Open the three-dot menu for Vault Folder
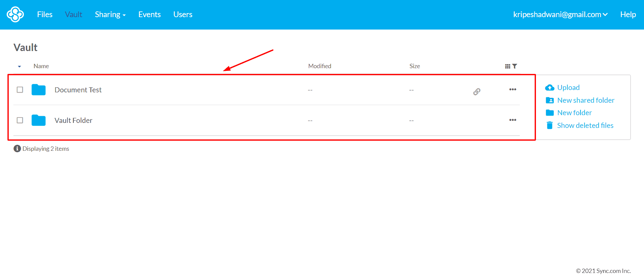 pos(512,120)
